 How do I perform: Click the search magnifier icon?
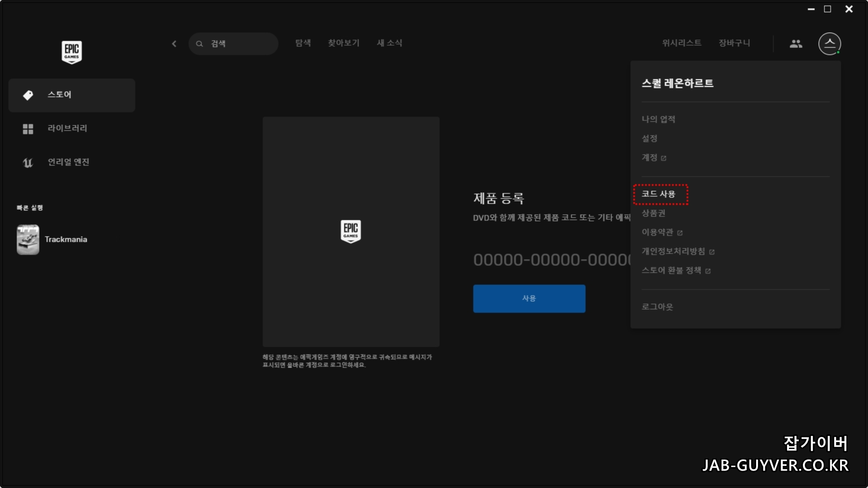pos(199,44)
